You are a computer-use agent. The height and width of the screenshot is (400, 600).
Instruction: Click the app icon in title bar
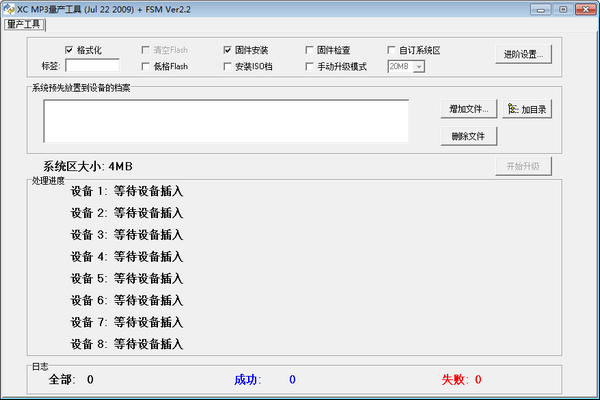(x=8, y=8)
